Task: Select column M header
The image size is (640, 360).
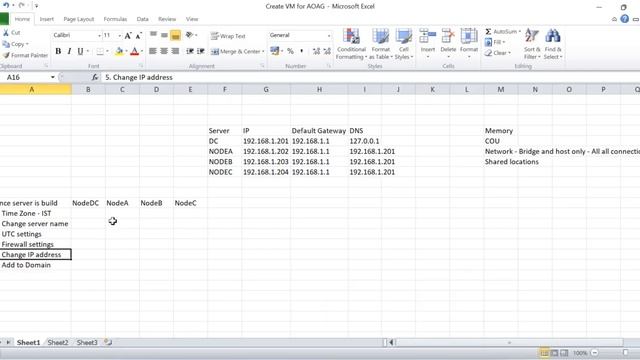Action: pyautogui.click(x=501, y=89)
